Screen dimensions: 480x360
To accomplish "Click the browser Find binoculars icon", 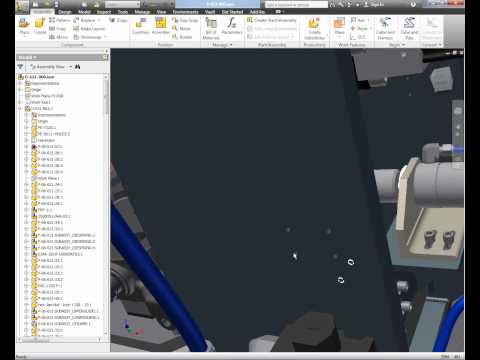I will pyautogui.click(x=78, y=67).
